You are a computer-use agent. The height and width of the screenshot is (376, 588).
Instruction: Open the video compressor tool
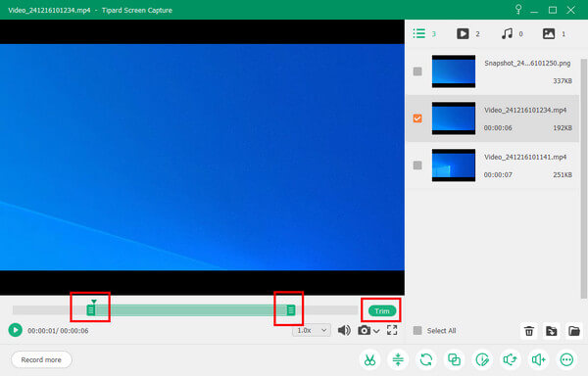tap(398, 360)
